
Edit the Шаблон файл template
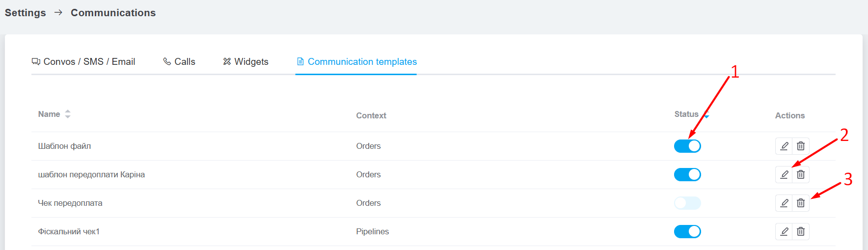pos(784,146)
